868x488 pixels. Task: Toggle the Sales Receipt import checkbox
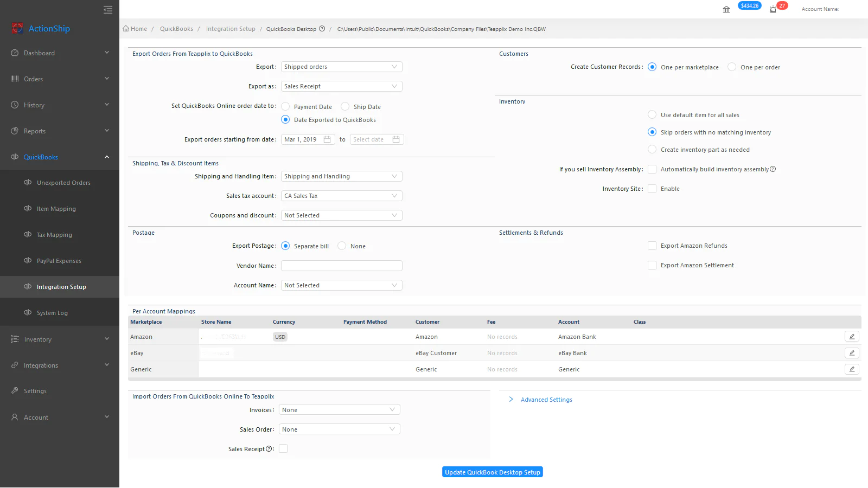pyautogui.click(x=283, y=448)
